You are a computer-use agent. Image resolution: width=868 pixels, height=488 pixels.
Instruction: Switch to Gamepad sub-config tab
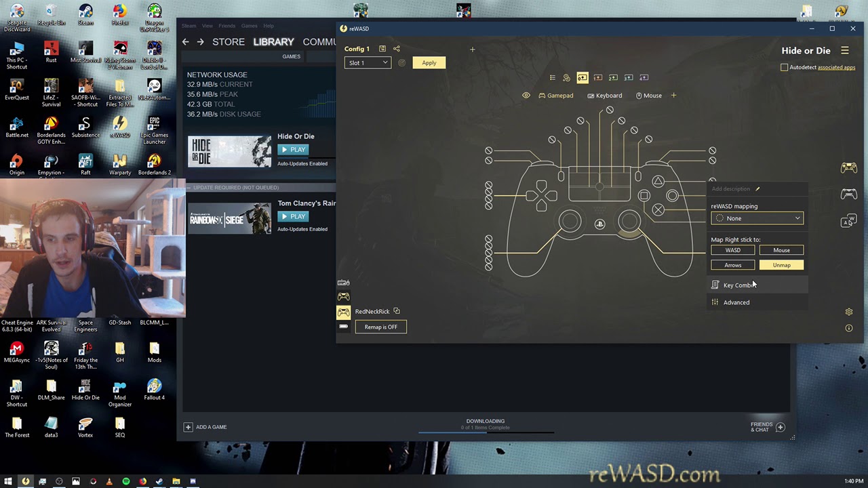tap(556, 96)
